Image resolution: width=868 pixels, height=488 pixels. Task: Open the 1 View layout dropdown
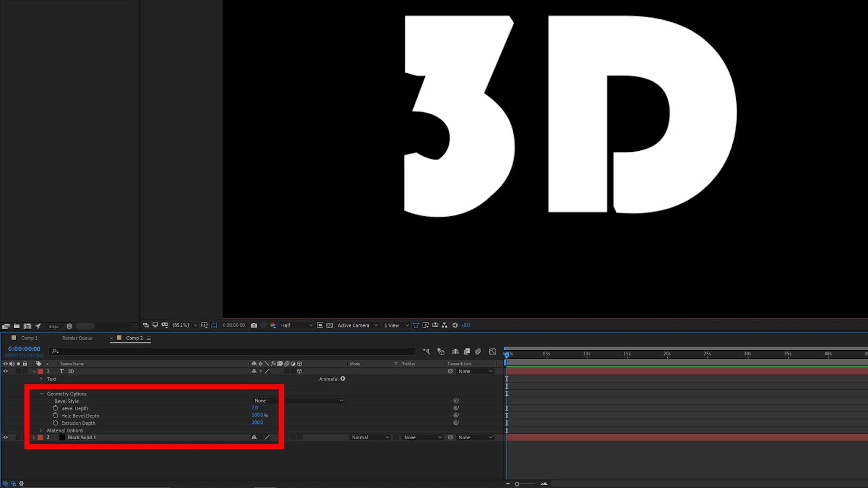click(397, 325)
